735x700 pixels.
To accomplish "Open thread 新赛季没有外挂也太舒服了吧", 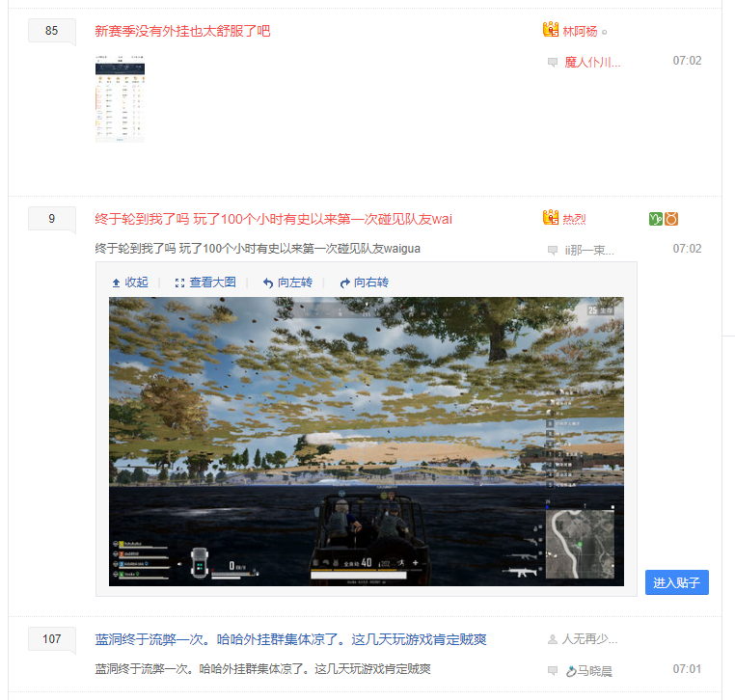I will (182, 31).
